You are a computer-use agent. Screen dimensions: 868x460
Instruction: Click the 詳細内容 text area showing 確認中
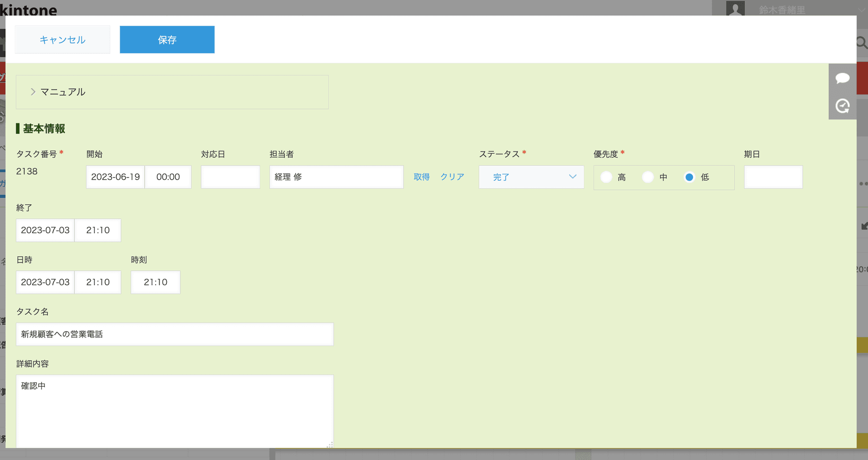175,411
